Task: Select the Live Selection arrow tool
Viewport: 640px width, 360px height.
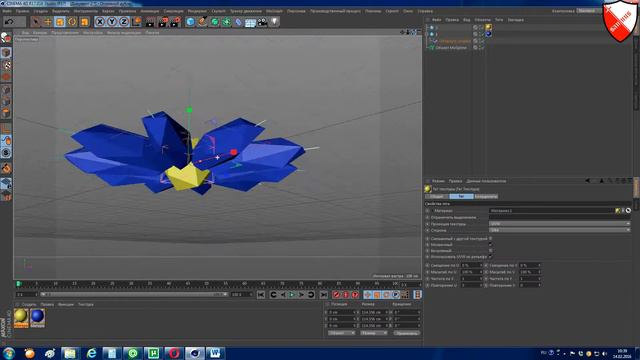Action: (x=36, y=22)
